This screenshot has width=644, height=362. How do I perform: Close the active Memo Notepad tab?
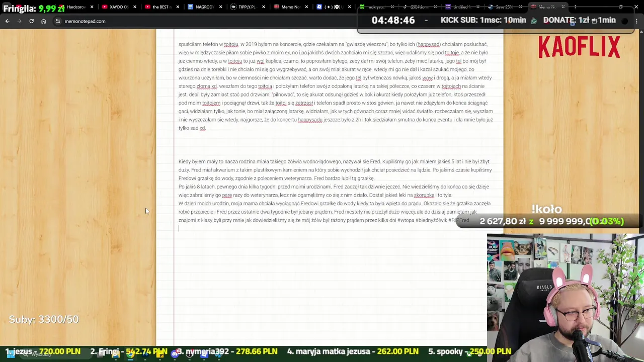(562, 7)
